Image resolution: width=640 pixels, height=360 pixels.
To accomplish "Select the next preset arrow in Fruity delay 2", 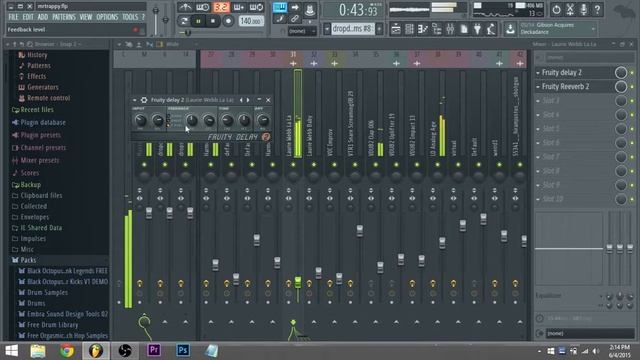I will pyautogui.click(x=248, y=100).
